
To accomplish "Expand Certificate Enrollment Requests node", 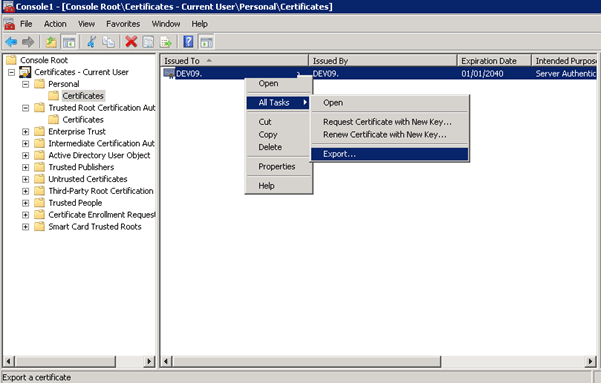I will (25, 215).
